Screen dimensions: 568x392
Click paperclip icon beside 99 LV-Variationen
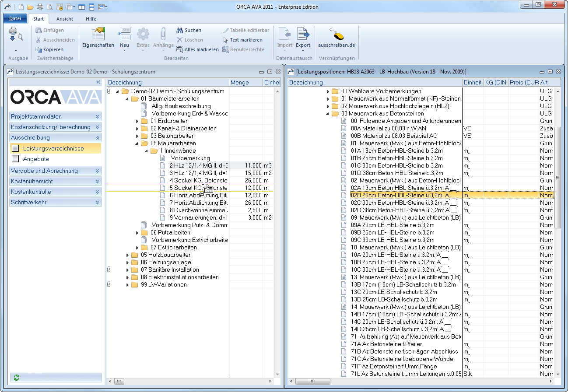coord(109,284)
